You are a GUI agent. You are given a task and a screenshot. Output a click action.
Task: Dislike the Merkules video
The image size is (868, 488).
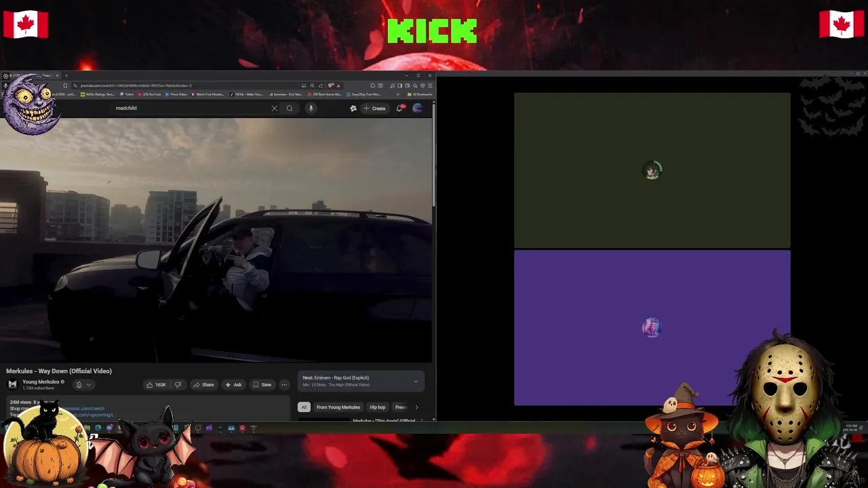pyautogui.click(x=178, y=385)
